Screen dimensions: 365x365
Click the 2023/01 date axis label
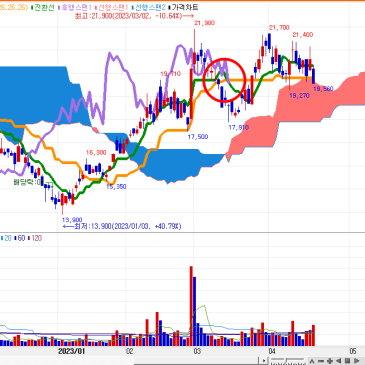71,351
